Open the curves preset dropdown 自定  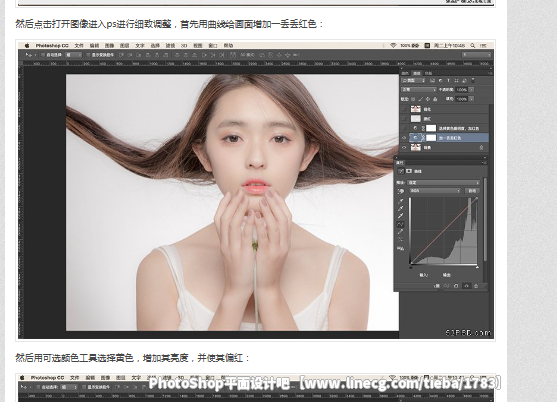click(443, 183)
